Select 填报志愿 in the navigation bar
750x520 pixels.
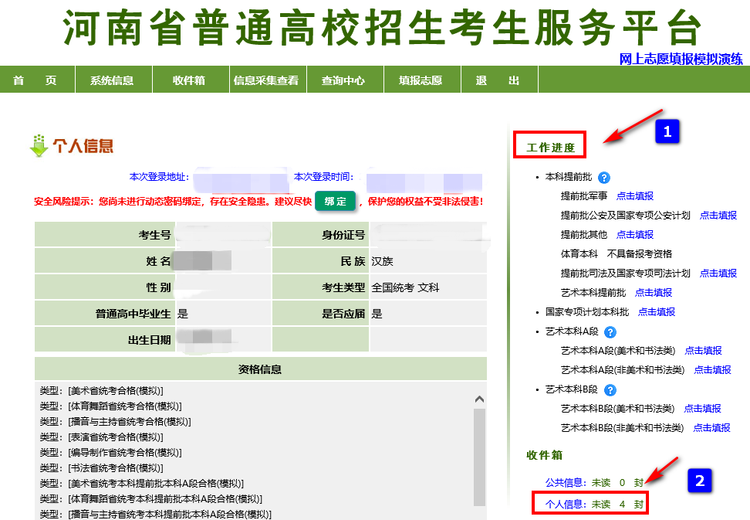tap(420, 81)
